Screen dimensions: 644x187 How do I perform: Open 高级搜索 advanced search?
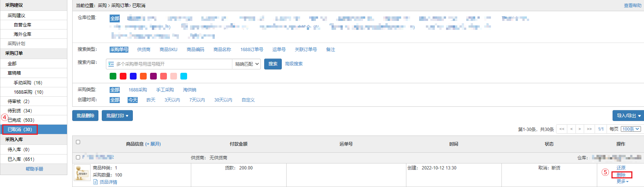pyautogui.click(x=294, y=64)
